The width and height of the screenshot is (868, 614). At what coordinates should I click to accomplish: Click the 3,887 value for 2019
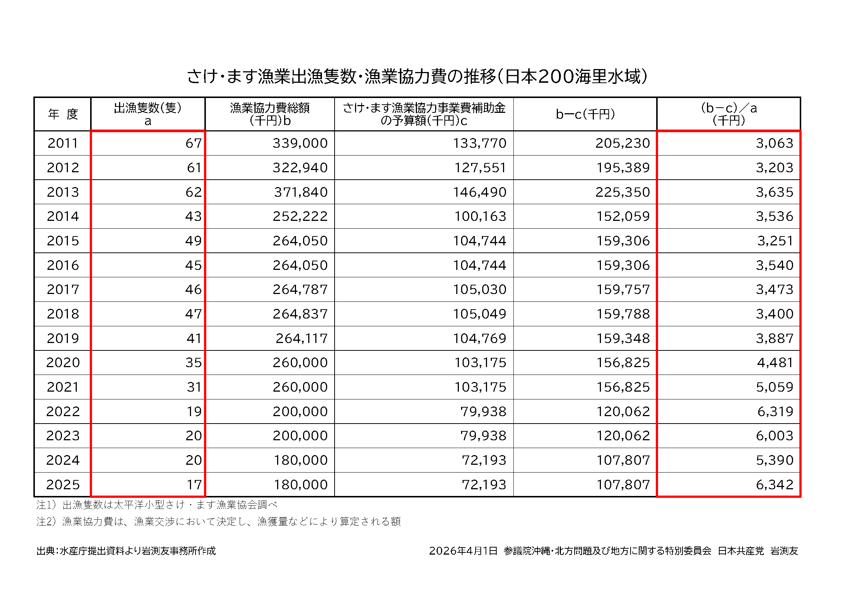click(774, 339)
